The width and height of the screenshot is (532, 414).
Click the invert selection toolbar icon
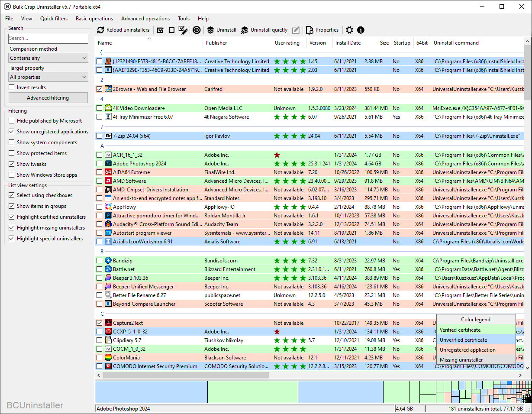coord(183,30)
